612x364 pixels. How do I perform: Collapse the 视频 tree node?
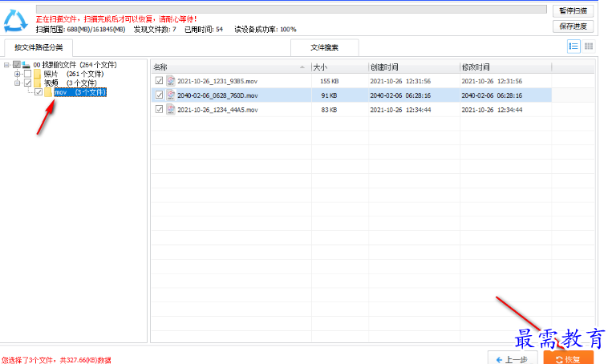[18, 83]
